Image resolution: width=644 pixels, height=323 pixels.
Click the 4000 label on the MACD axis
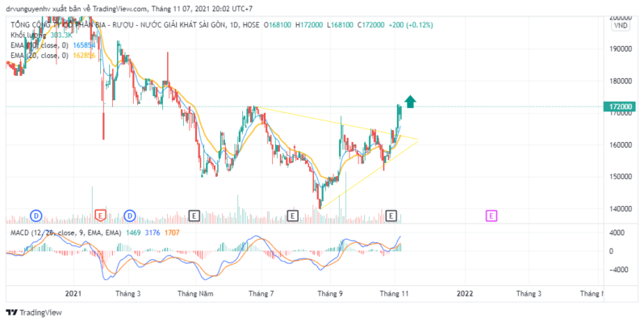pos(617,233)
